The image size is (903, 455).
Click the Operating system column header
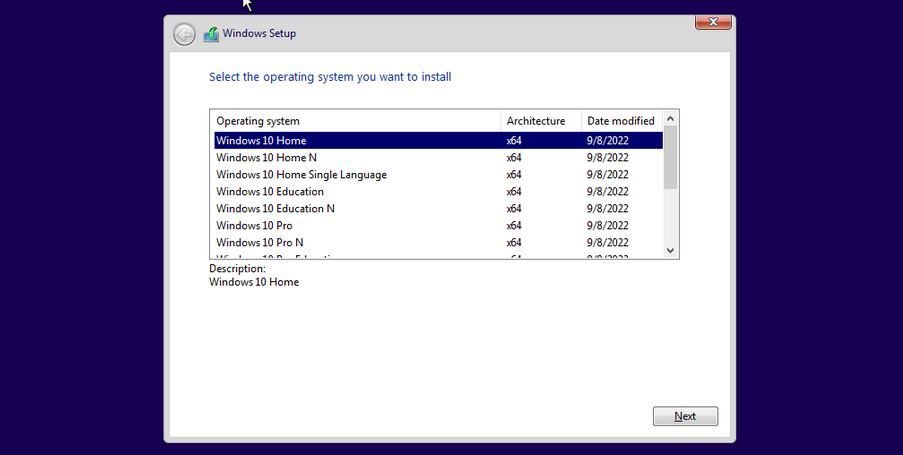pos(356,121)
